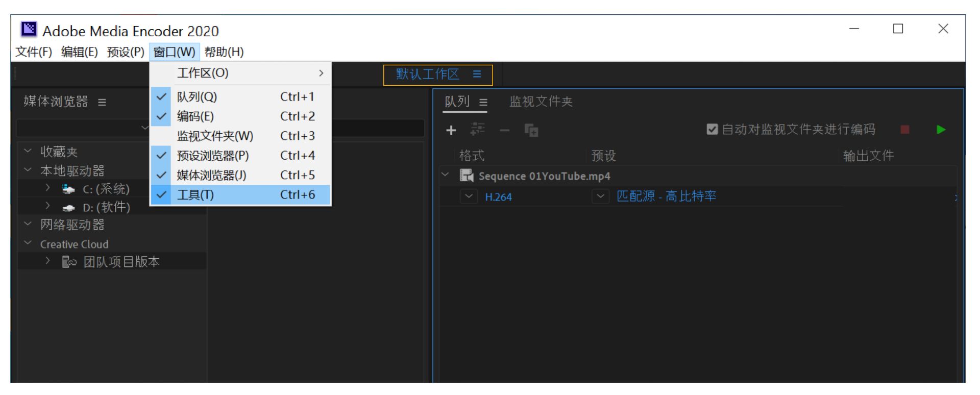980x395 pixels.
Task: Select the 本地驱动器 label in tree
Action: click(72, 170)
